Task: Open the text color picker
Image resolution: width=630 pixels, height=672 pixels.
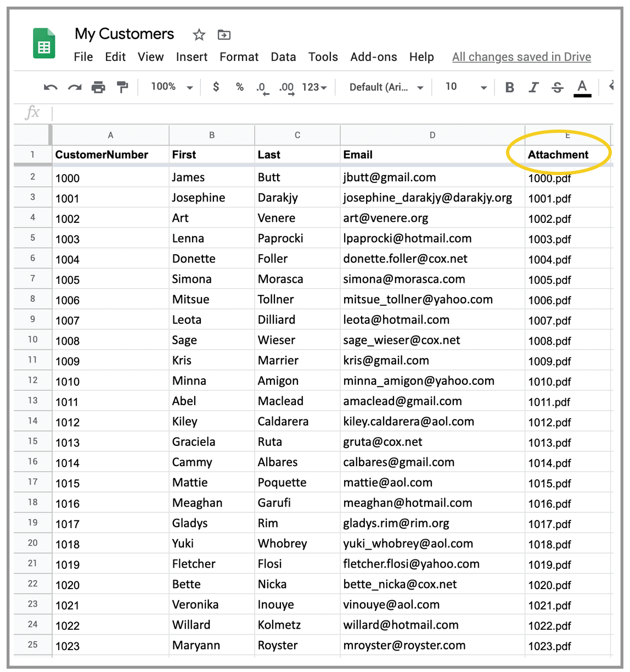Action: (x=582, y=88)
